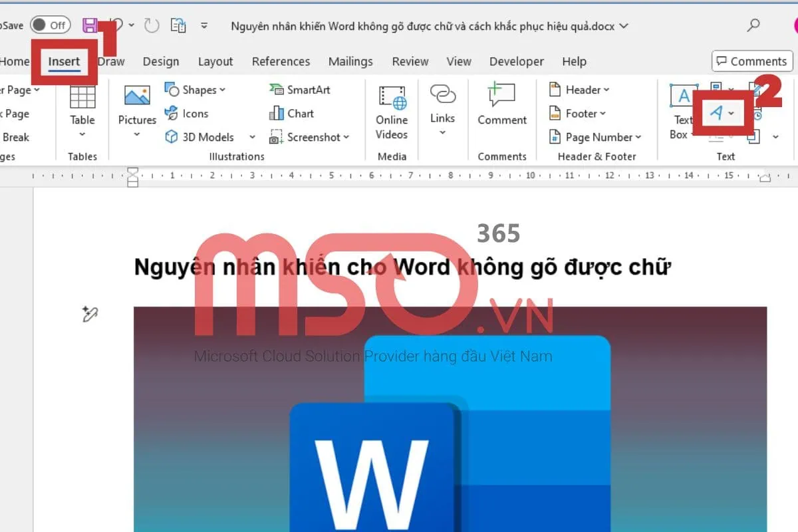
Task: Turn on the AutoSave toggle
Action: (x=51, y=24)
